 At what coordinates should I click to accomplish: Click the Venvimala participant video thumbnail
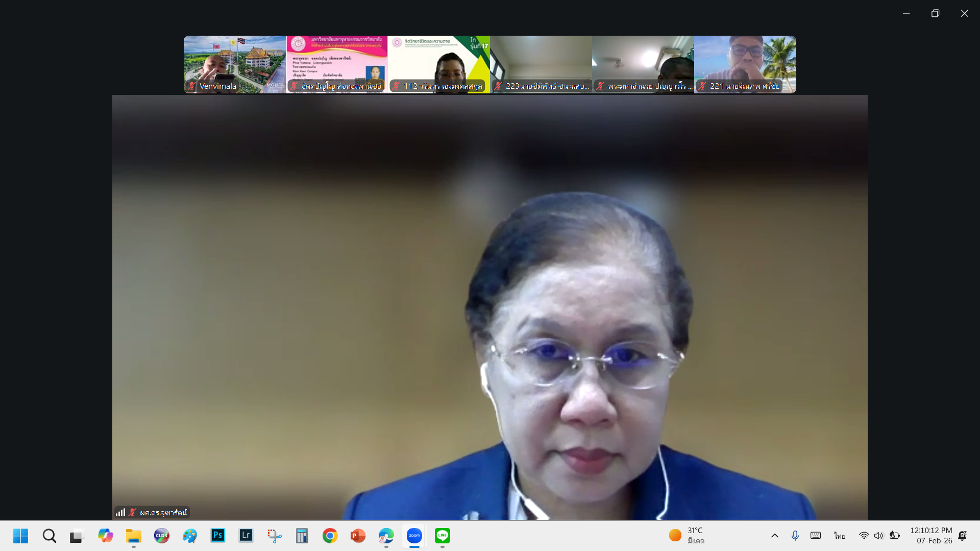pyautogui.click(x=234, y=61)
